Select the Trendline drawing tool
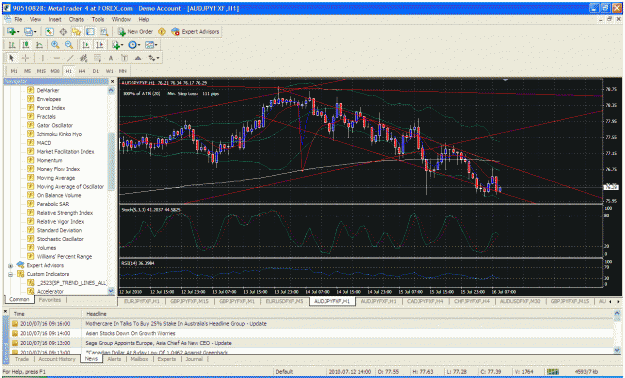625x378 pixels. coord(70,58)
